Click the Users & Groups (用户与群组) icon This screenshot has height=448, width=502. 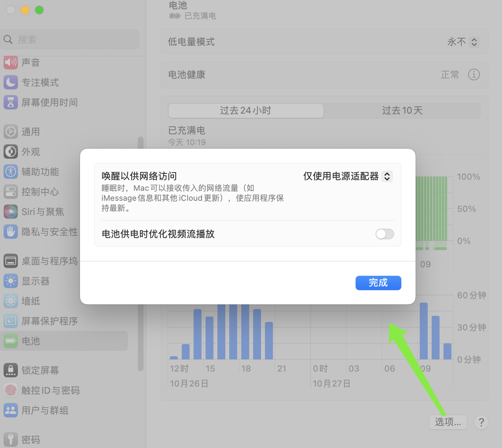11,410
